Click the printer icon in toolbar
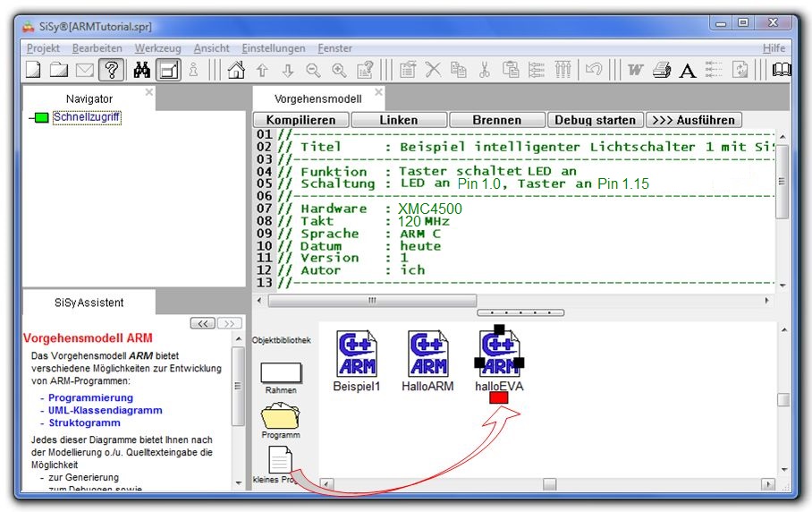812x512 pixels. (x=661, y=70)
